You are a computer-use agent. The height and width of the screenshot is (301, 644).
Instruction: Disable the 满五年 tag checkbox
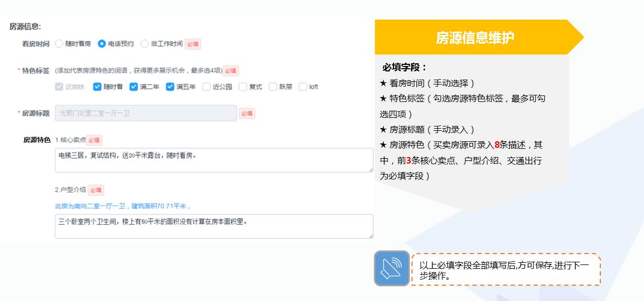coord(170,87)
